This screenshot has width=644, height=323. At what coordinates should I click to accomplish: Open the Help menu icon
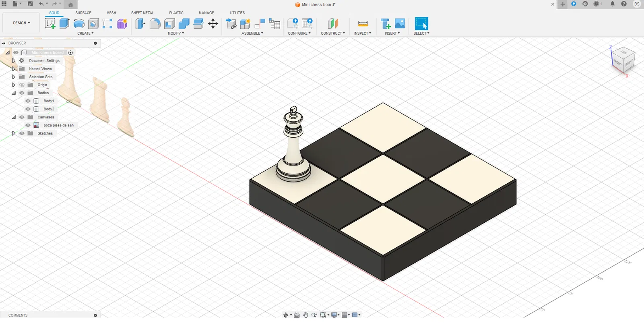click(x=624, y=4)
